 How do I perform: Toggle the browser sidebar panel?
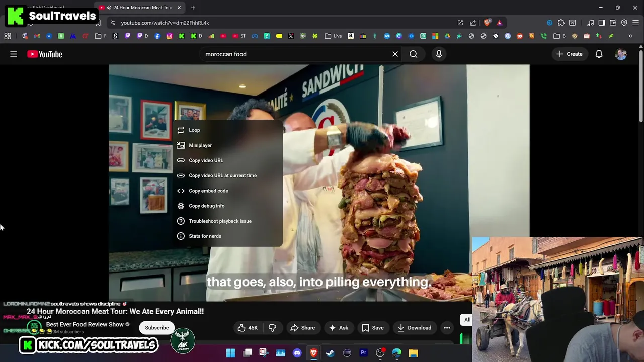pos(602,23)
